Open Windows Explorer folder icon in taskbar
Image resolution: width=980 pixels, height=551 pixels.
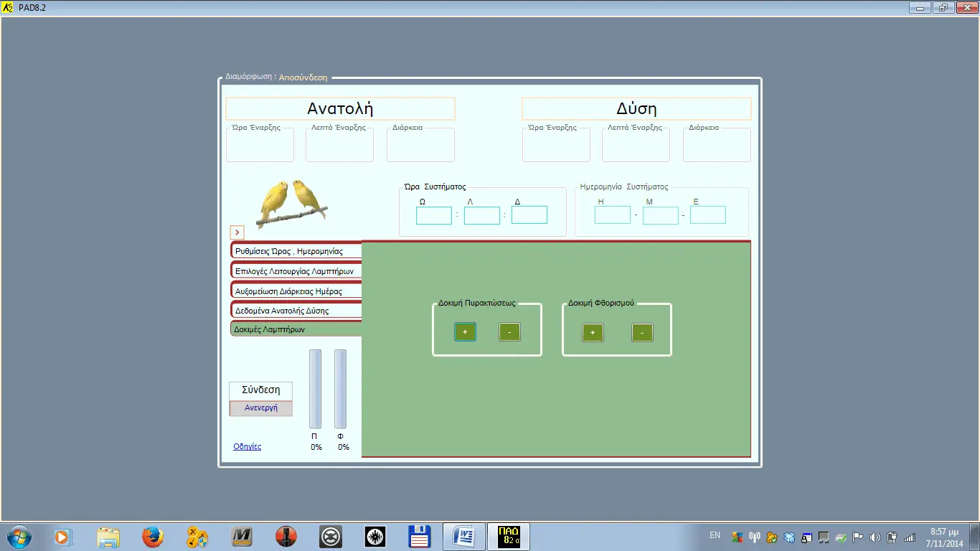pos(108,537)
